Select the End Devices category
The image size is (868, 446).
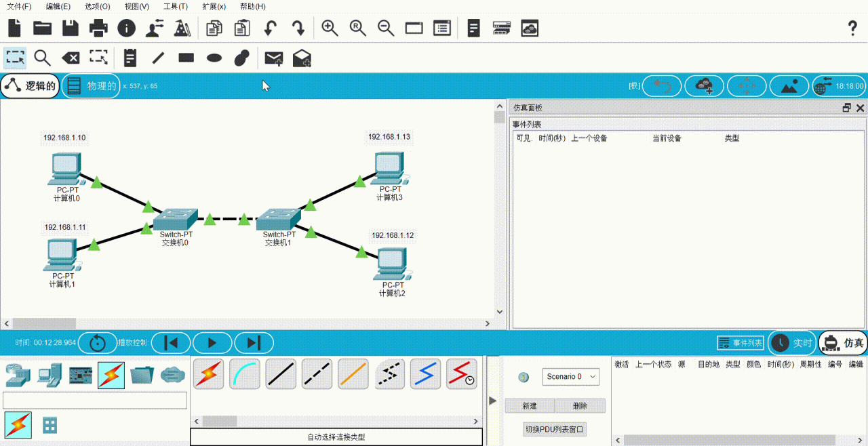50,375
